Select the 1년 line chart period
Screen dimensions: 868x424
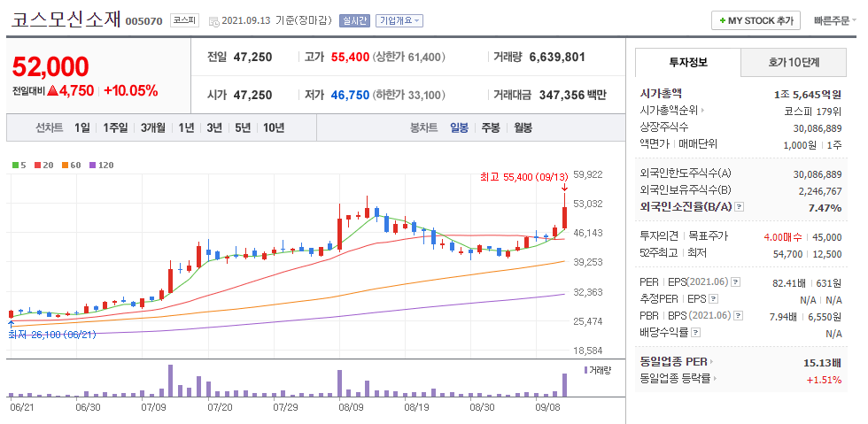click(x=186, y=127)
